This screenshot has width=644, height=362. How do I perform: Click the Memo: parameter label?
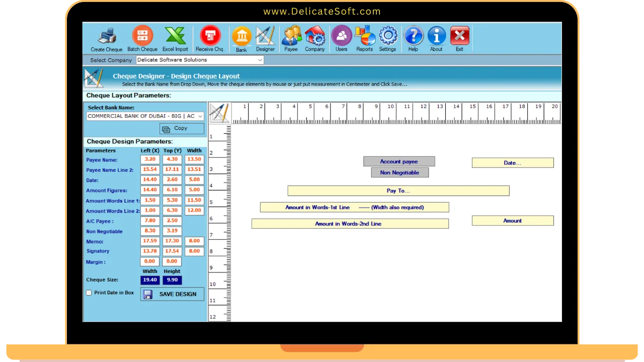95,242
